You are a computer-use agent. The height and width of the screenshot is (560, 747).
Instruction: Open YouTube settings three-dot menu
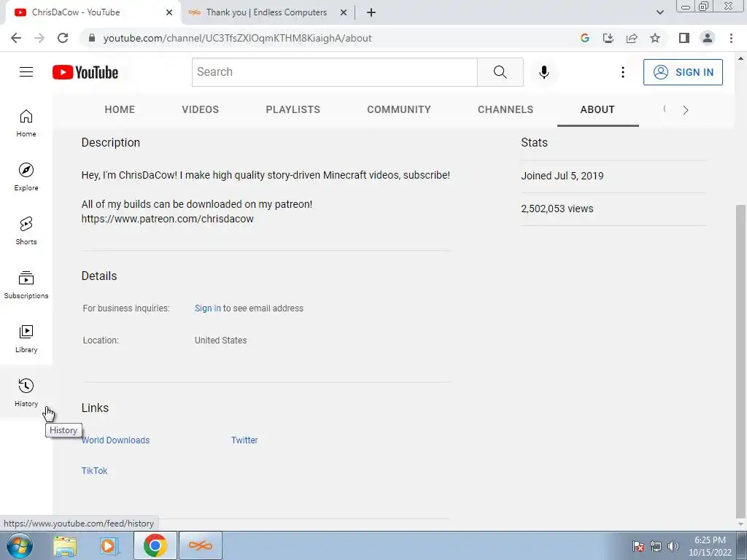(623, 72)
